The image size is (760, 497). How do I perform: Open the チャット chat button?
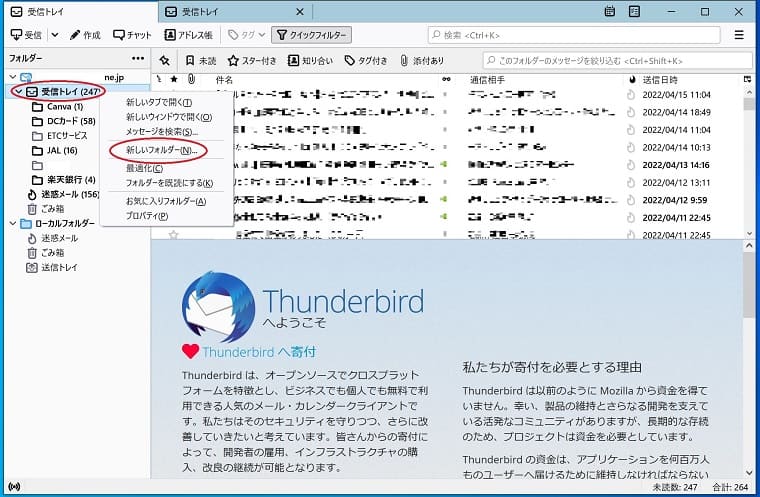pyautogui.click(x=132, y=35)
